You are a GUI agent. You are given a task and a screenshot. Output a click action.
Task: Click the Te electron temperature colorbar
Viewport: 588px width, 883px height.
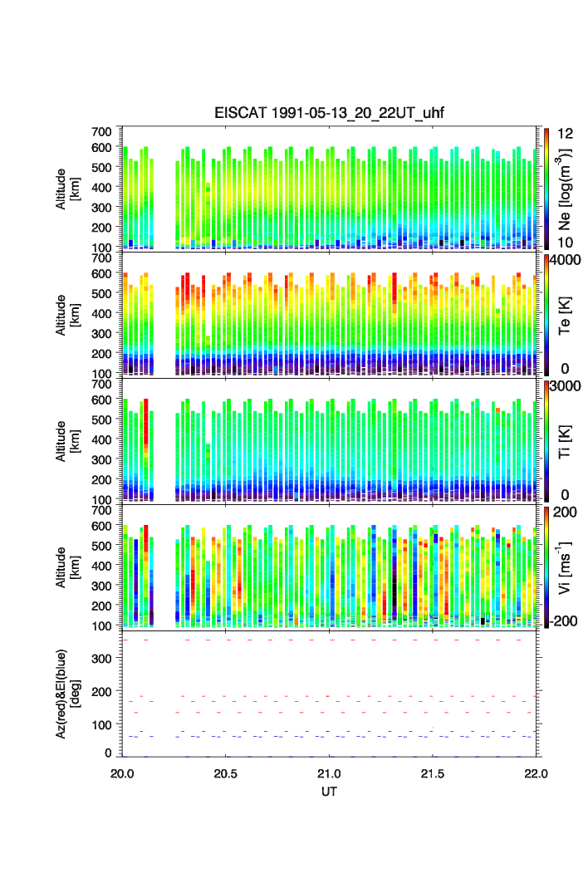pyautogui.click(x=546, y=314)
